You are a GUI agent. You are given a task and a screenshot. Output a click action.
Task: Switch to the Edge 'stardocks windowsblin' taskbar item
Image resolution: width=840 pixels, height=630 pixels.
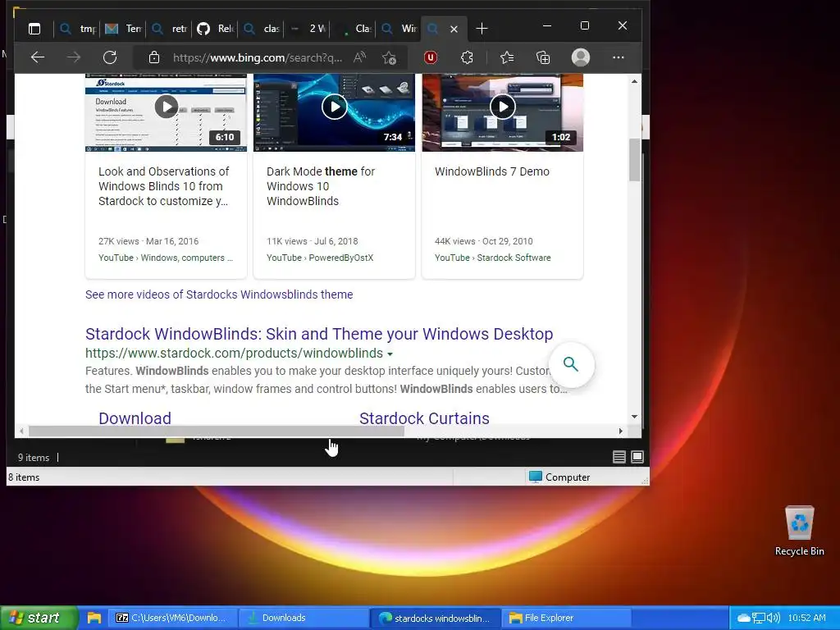pyautogui.click(x=435, y=618)
